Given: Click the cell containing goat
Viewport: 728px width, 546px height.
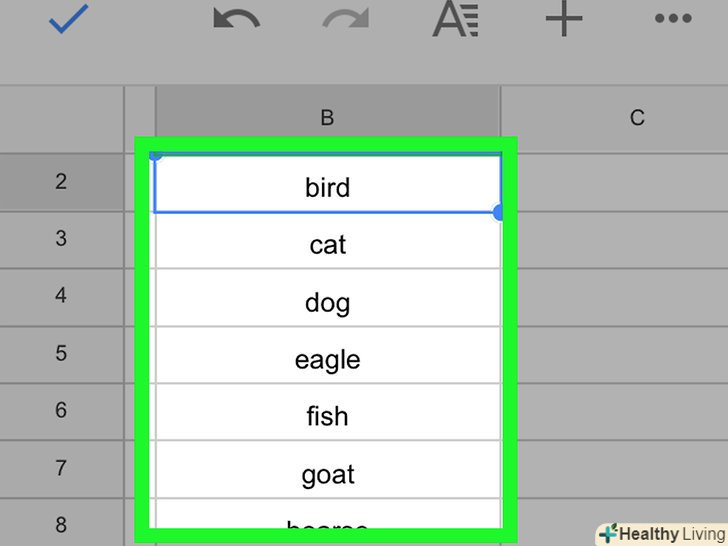Looking at the screenshot, I should (328, 474).
